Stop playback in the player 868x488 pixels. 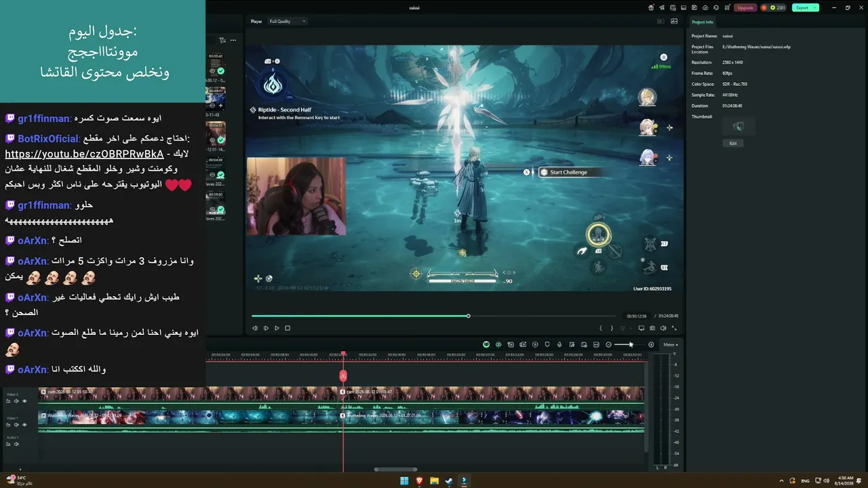(288, 328)
